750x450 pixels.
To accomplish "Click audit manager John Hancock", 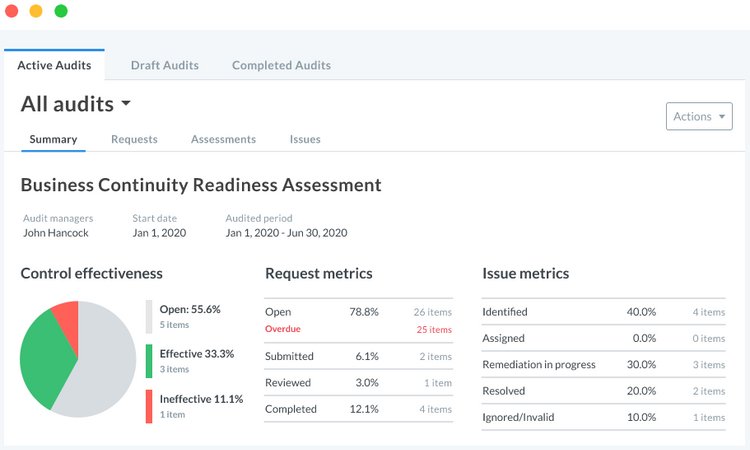I will point(56,233).
